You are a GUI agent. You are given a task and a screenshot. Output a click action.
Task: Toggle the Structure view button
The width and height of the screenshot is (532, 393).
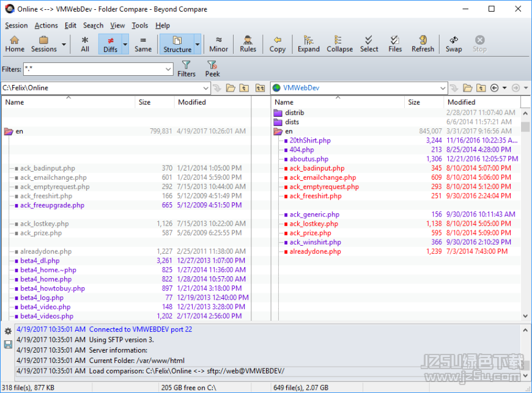click(x=177, y=44)
